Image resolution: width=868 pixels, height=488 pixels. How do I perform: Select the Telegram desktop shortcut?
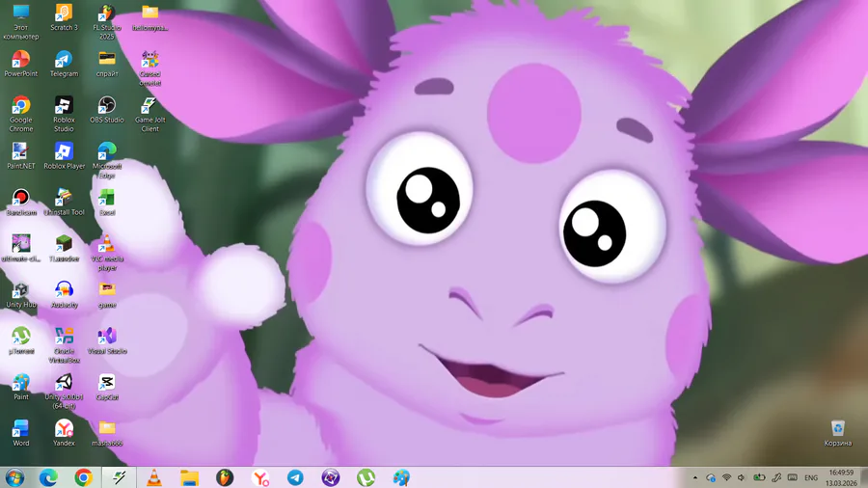point(64,64)
